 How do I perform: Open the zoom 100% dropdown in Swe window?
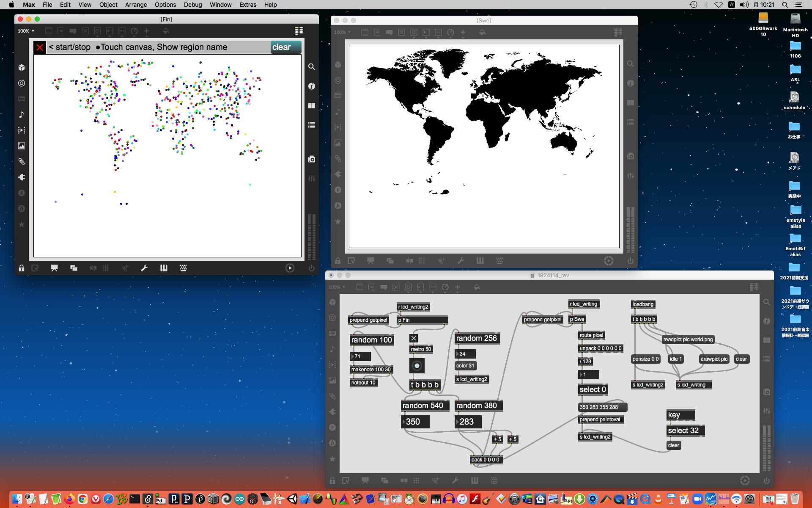click(342, 32)
